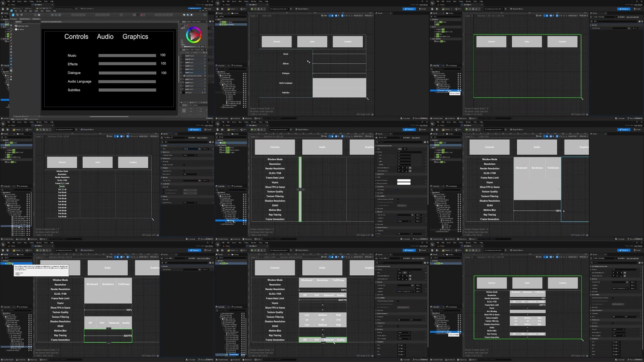Toggle Motion Blur checkbox, Frame Generation-selected window

(x=323, y=330)
